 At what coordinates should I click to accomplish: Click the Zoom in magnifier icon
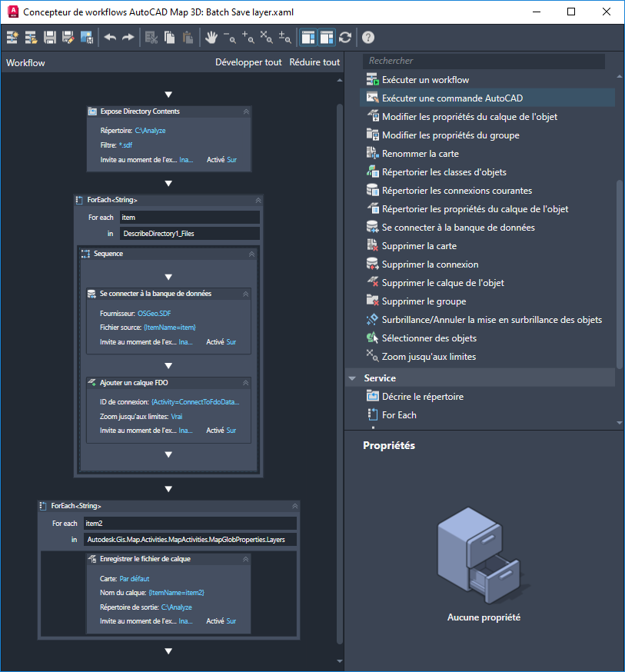click(x=248, y=38)
